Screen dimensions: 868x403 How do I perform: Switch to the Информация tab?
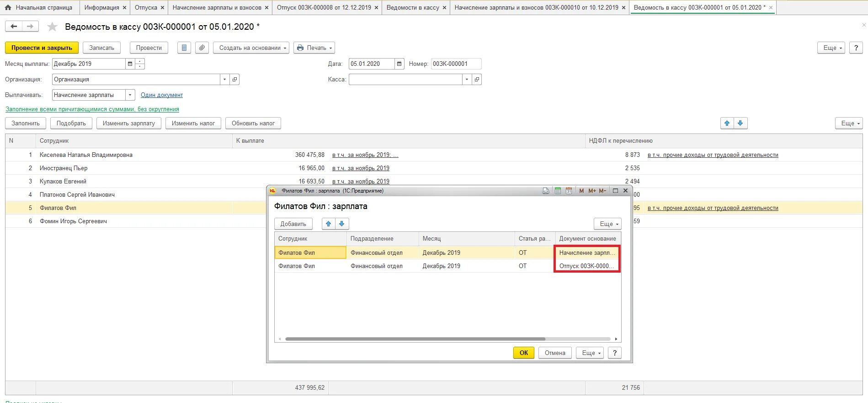101,7
